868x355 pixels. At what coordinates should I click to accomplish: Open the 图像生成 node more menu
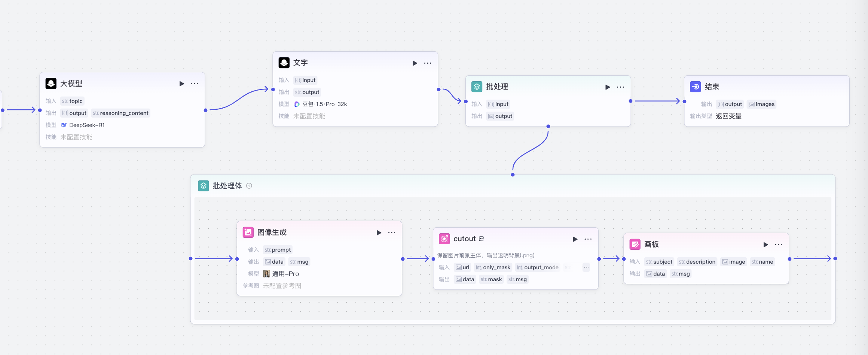pos(392,233)
